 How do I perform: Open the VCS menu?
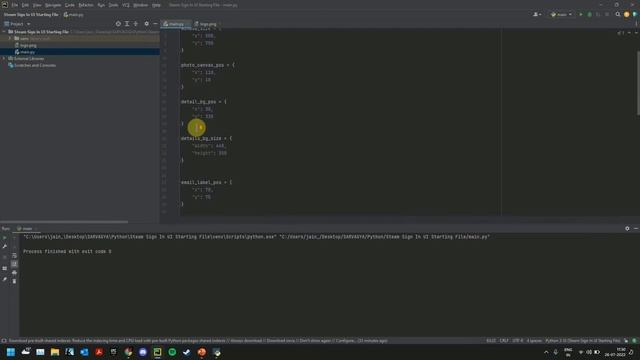click(126, 5)
